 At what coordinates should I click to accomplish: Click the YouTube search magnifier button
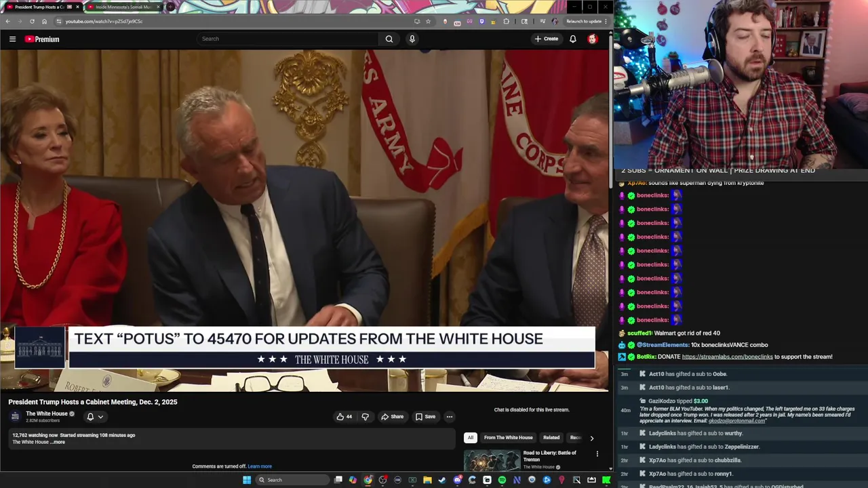click(x=389, y=39)
